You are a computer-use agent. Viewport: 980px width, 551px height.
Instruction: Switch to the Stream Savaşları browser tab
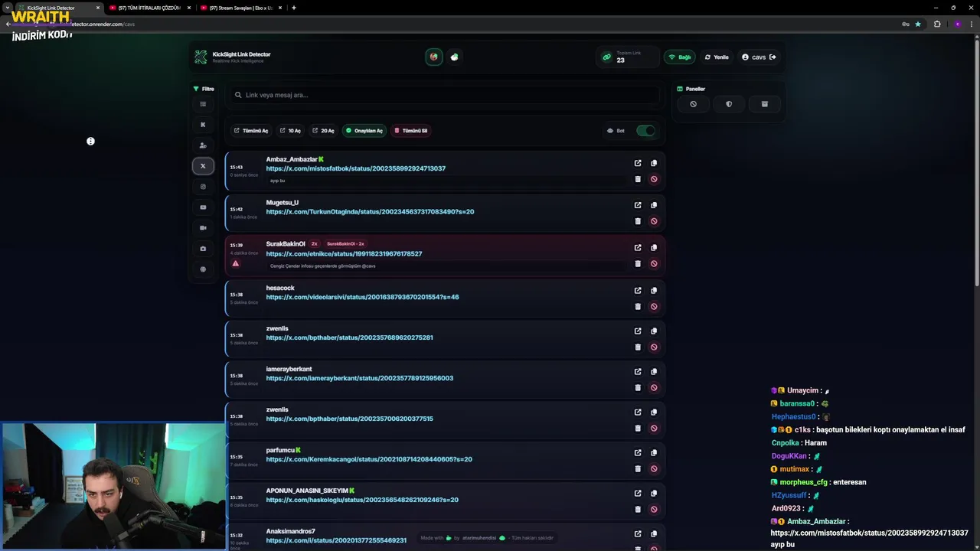pos(240,8)
